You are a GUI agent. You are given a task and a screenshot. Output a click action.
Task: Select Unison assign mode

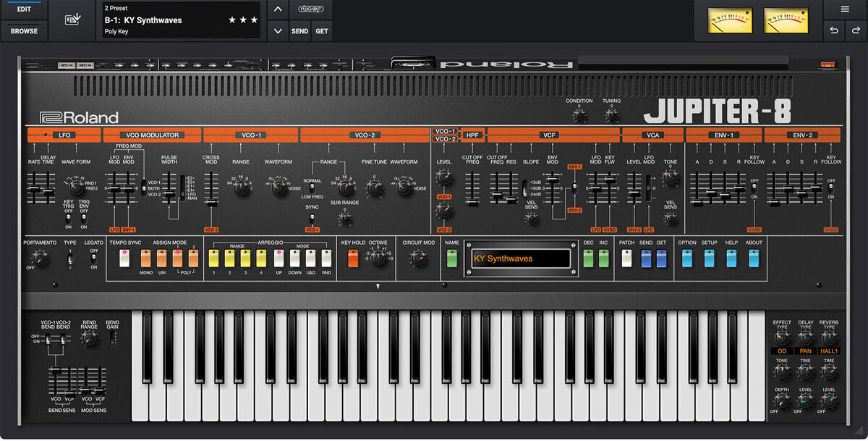163,258
